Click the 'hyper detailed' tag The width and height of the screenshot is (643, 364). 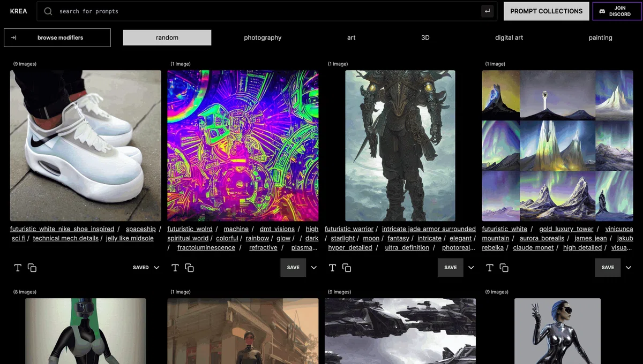pyautogui.click(x=350, y=248)
